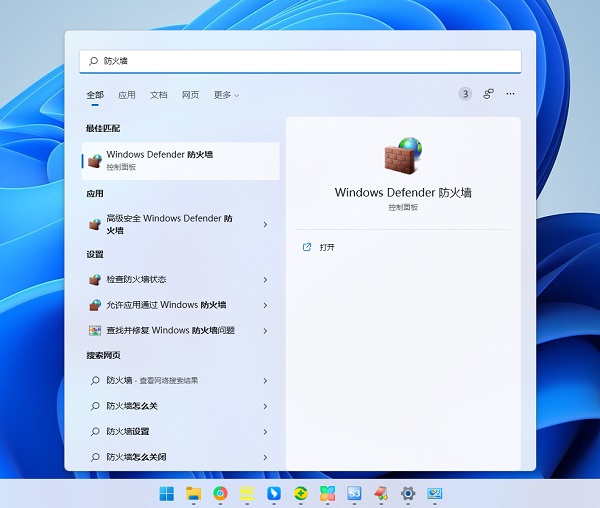600x508 pixels.
Task: Expand arrow for 防火墙怎么关闭
Action: [x=265, y=457]
